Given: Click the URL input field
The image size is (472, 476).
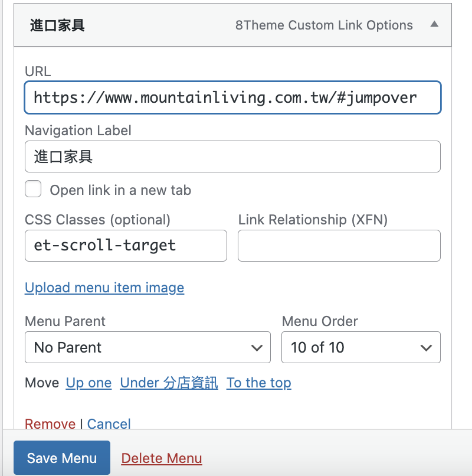Looking at the screenshot, I should (232, 97).
